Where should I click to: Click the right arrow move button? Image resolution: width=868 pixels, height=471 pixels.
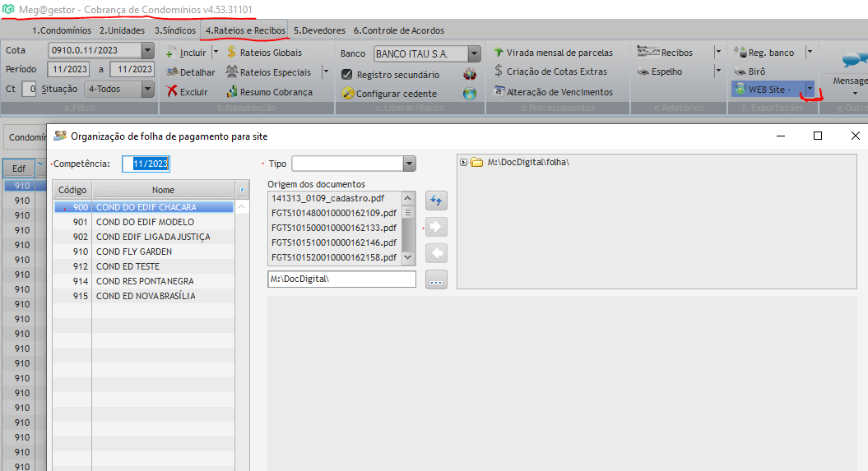(x=436, y=228)
